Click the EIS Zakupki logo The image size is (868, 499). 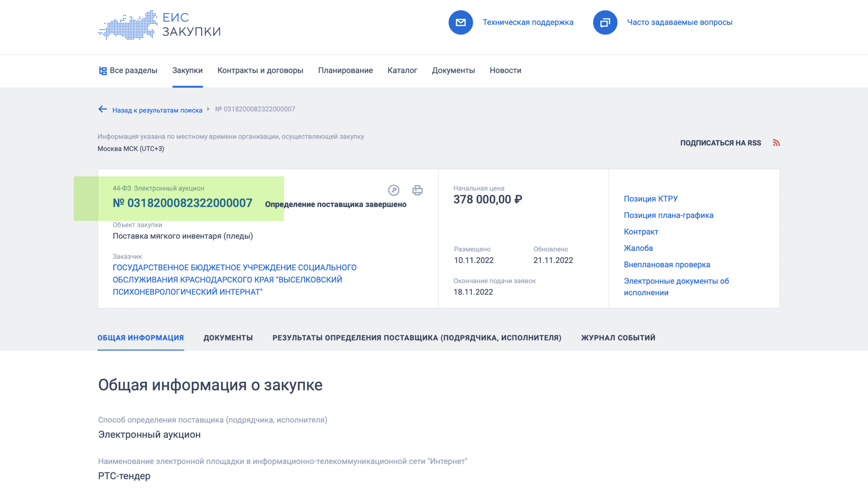pos(160,25)
